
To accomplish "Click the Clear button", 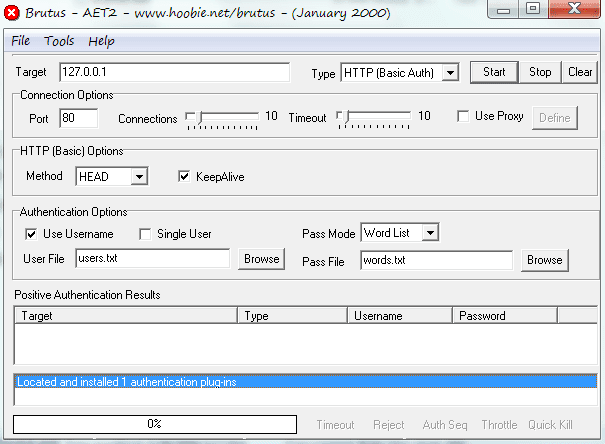I will (580, 72).
